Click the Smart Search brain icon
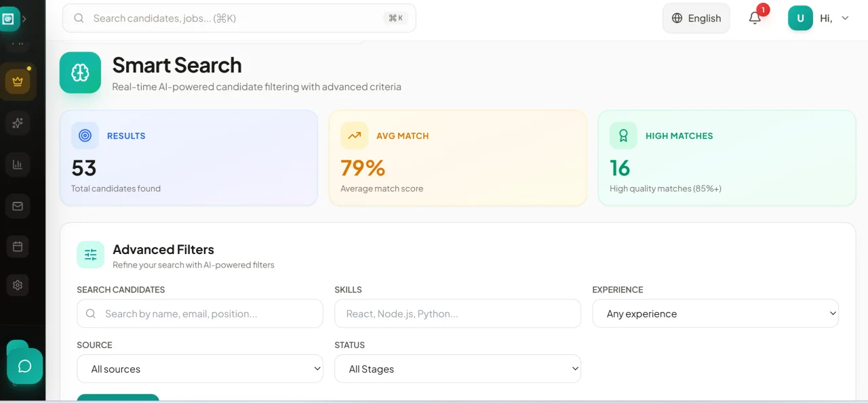Image resolution: width=868 pixels, height=403 pixels. (x=80, y=72)
